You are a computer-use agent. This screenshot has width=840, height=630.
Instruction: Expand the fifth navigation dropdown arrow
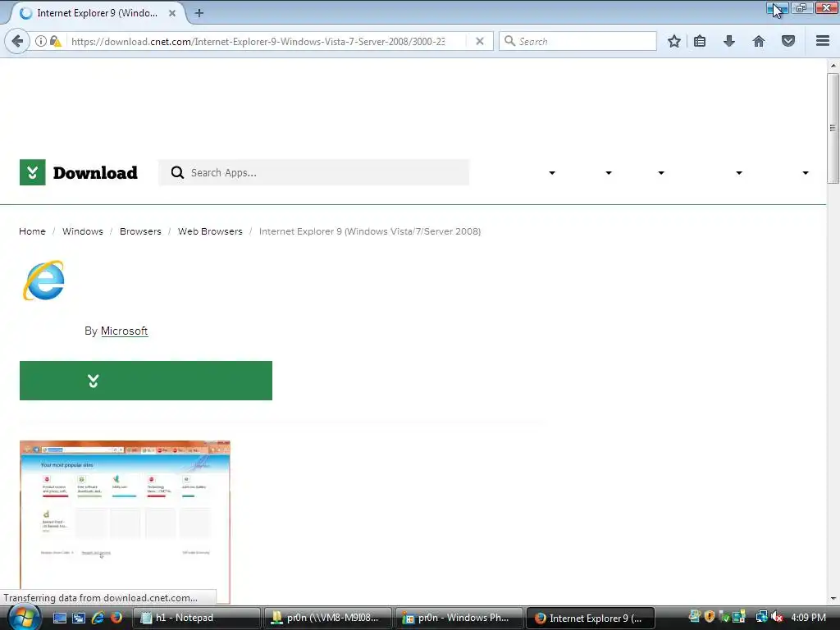point(806,173)
